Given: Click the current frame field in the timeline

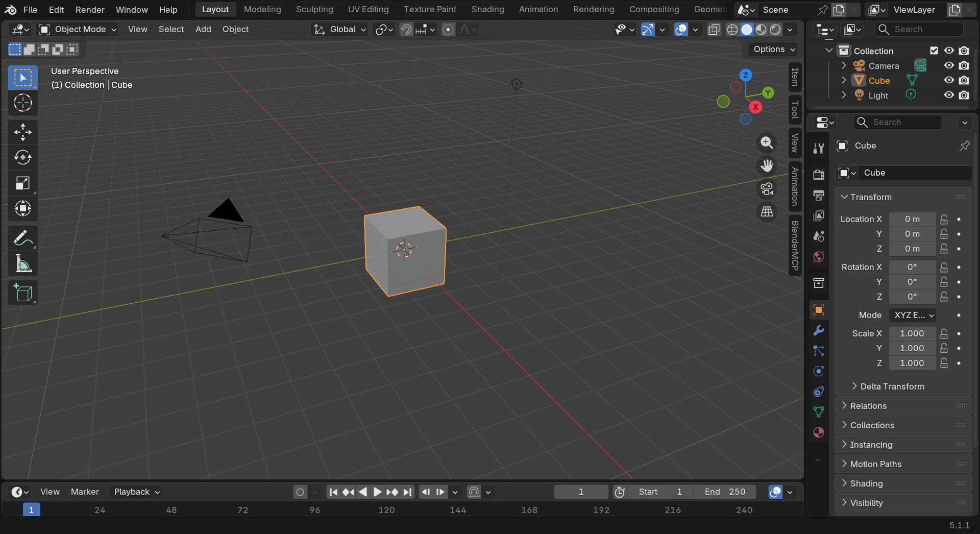Looking at the screenshot, I should (581, 492).
